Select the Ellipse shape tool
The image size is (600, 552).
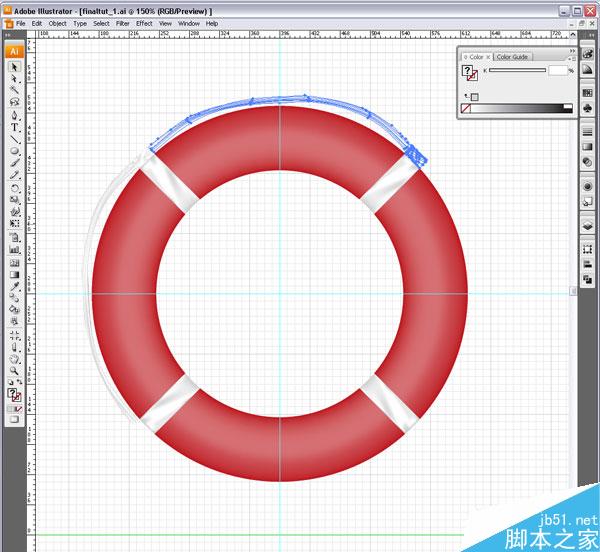click(x=14, y=151)
